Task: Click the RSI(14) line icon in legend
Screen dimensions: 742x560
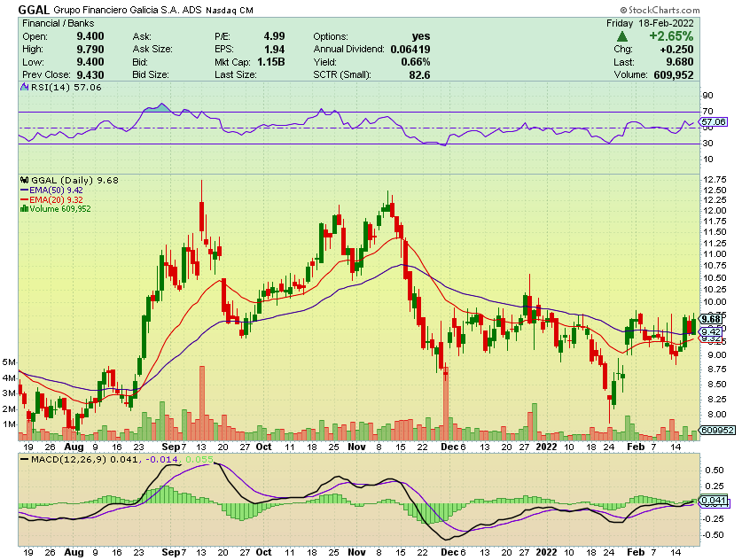Action: click(24, 89)
